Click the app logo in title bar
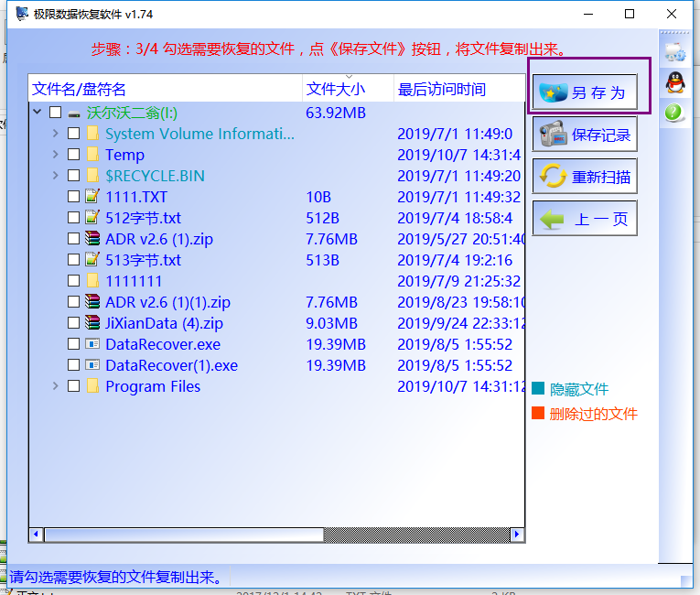This screenshot has width=700, height=595. pyautogui.click(x=21, y=14)
